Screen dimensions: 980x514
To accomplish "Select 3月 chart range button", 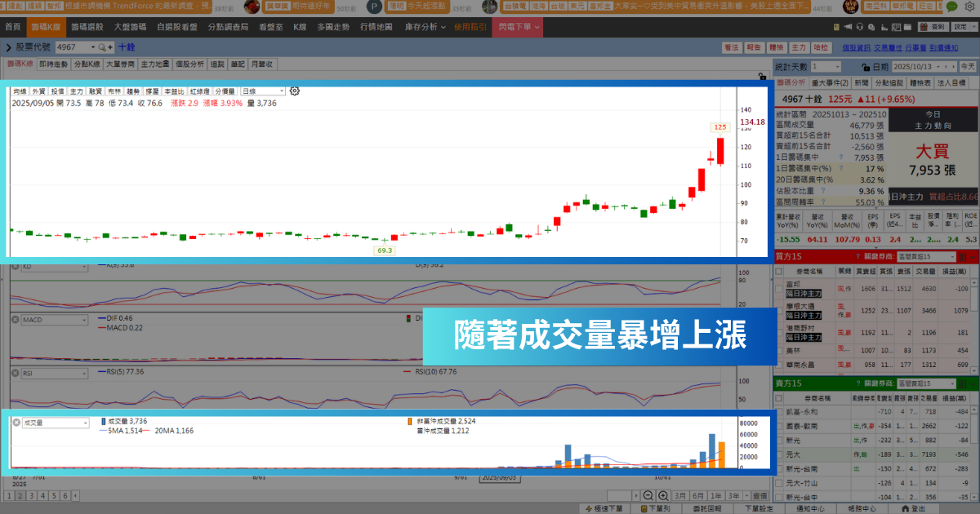I will coord(680,496).
